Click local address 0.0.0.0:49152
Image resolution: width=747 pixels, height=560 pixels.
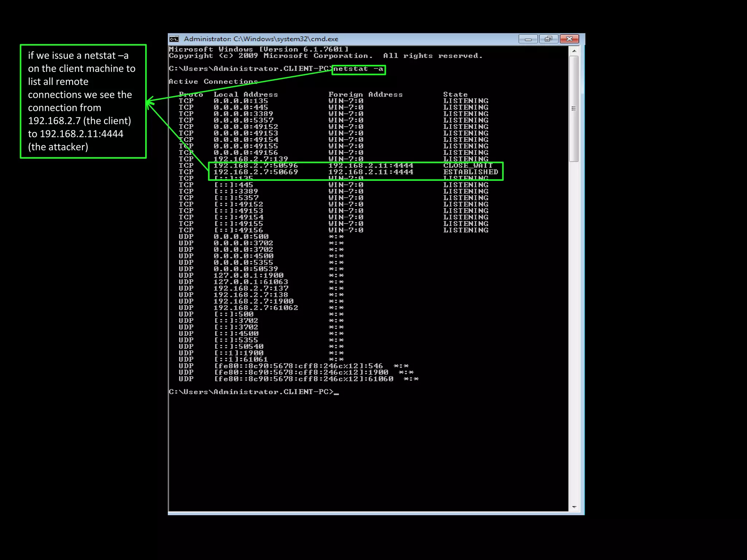tap(246, 127)
